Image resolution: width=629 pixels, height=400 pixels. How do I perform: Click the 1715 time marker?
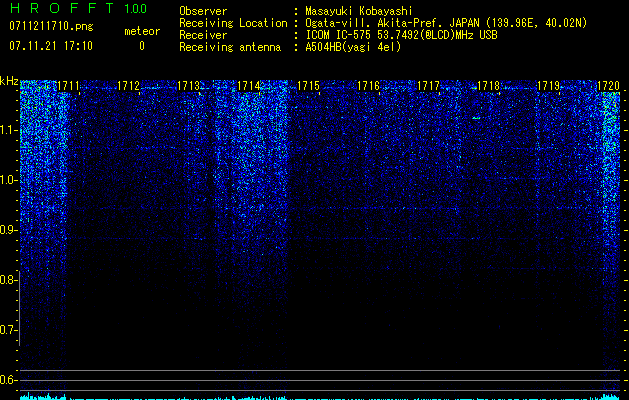click(308, 86)
